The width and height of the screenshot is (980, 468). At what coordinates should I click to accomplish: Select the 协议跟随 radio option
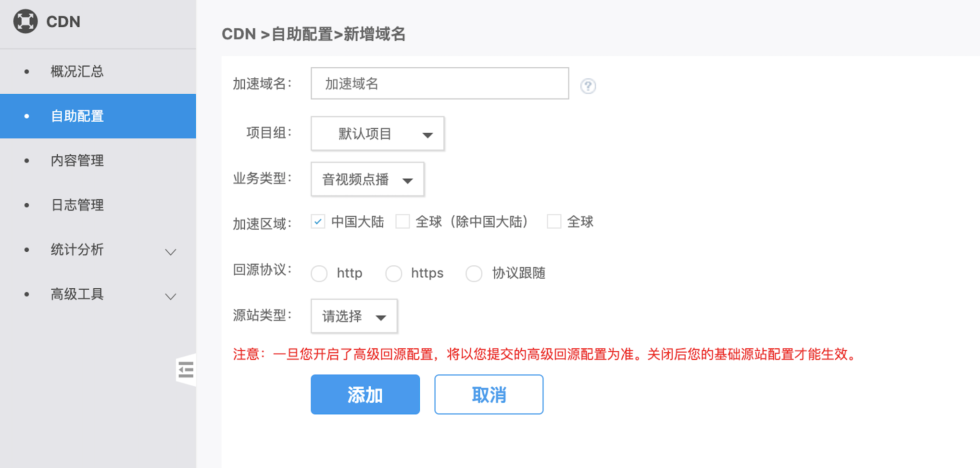coord(474,273)
